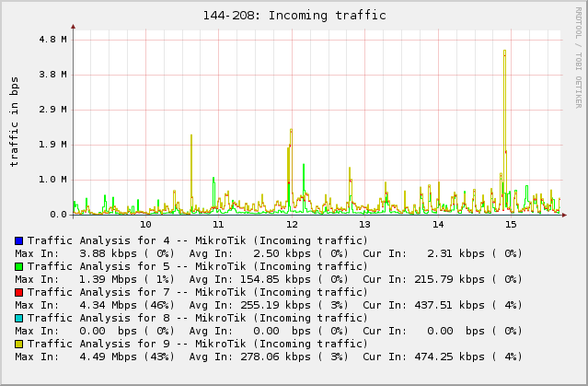Click the 4.8 M y-axis value
The width and height of the screenshot is (588, 386).
[52, 40]
